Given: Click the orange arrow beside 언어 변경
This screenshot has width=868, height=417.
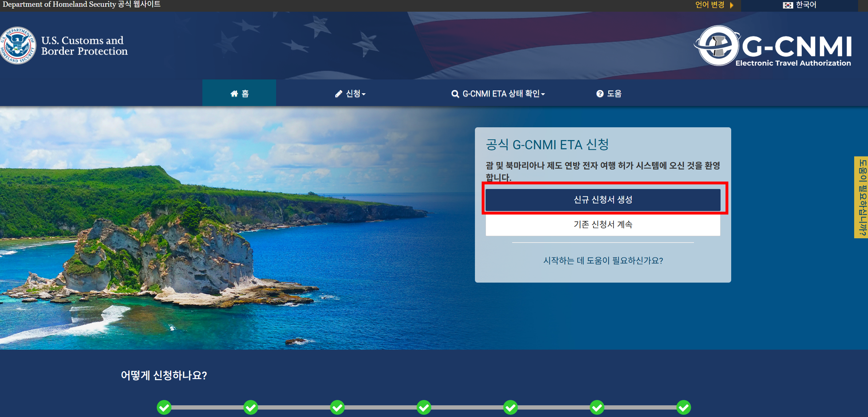Looking at the screenshot, I should 732,5.
